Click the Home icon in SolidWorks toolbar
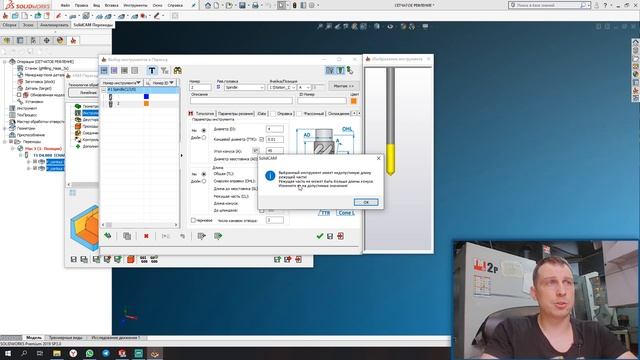Viewport: 640px width, 360px height. [208, 5]
